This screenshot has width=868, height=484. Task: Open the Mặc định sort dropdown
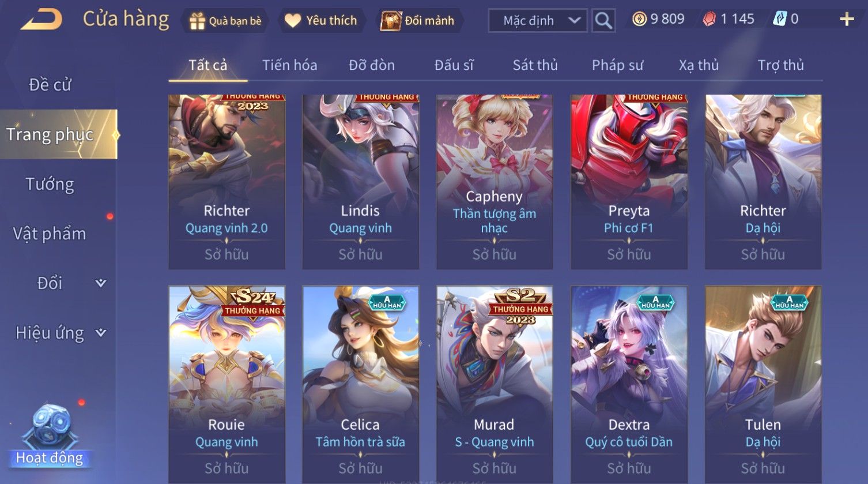tap(538, 21)
